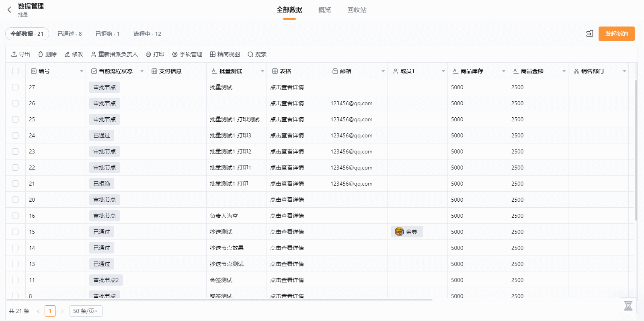
Task: Click the 搜索 search toolbar item
Action: 257,54
